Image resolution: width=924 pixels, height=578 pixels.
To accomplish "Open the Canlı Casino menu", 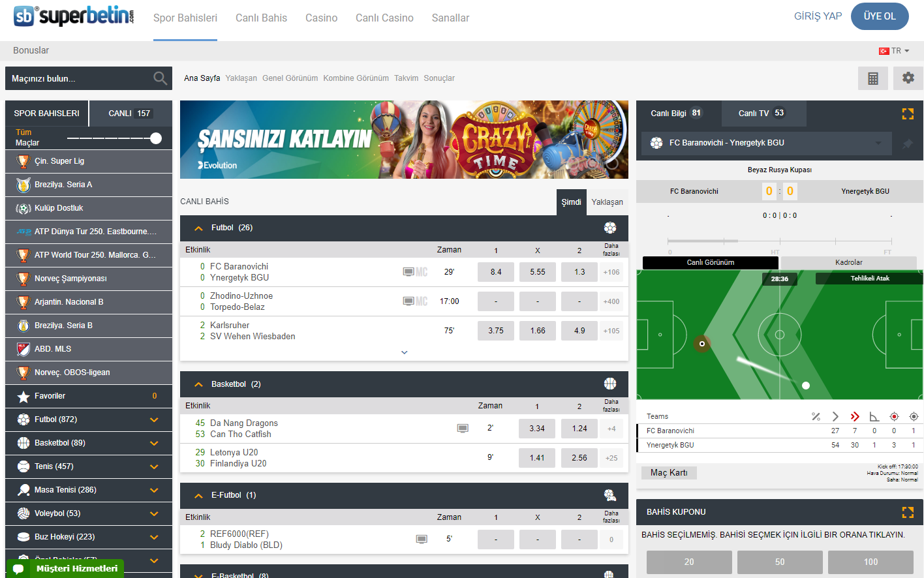I will point(384,18).
